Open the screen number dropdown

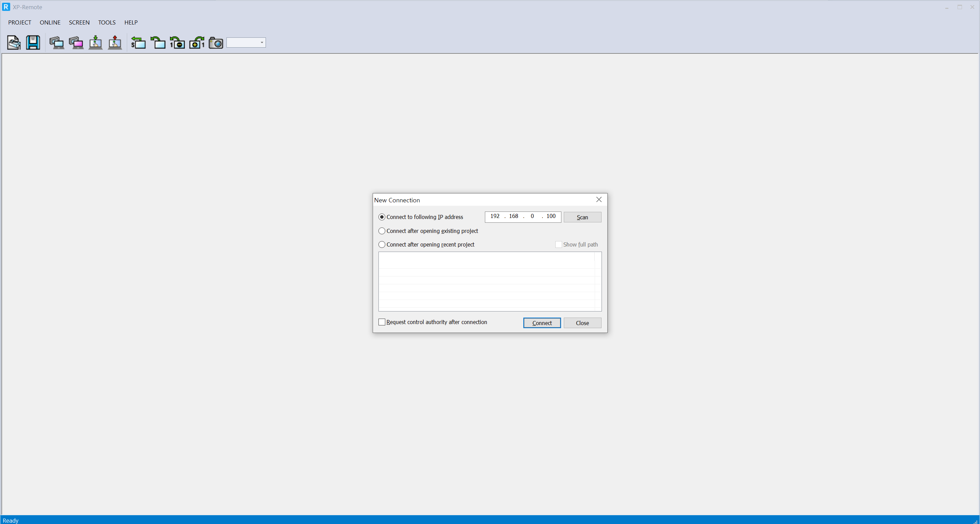click(261, 43)
